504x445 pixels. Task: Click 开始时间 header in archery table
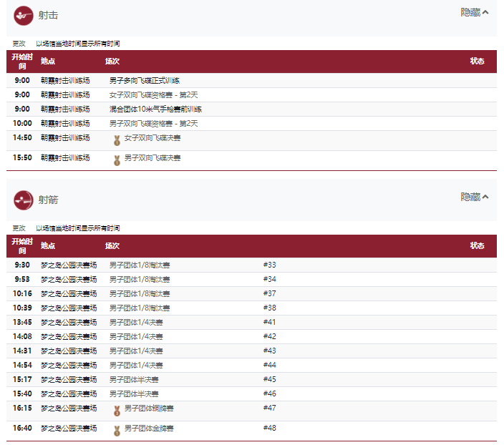[22, 246]
